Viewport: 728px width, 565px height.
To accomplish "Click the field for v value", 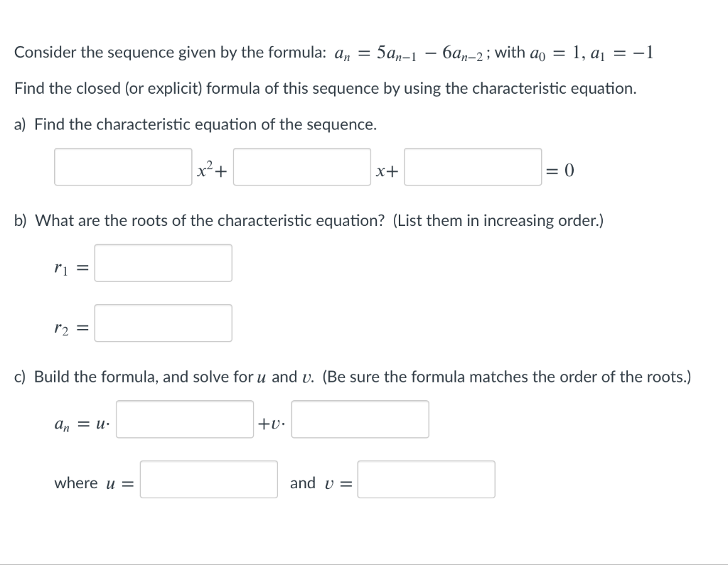I will (x=426, y=479).
